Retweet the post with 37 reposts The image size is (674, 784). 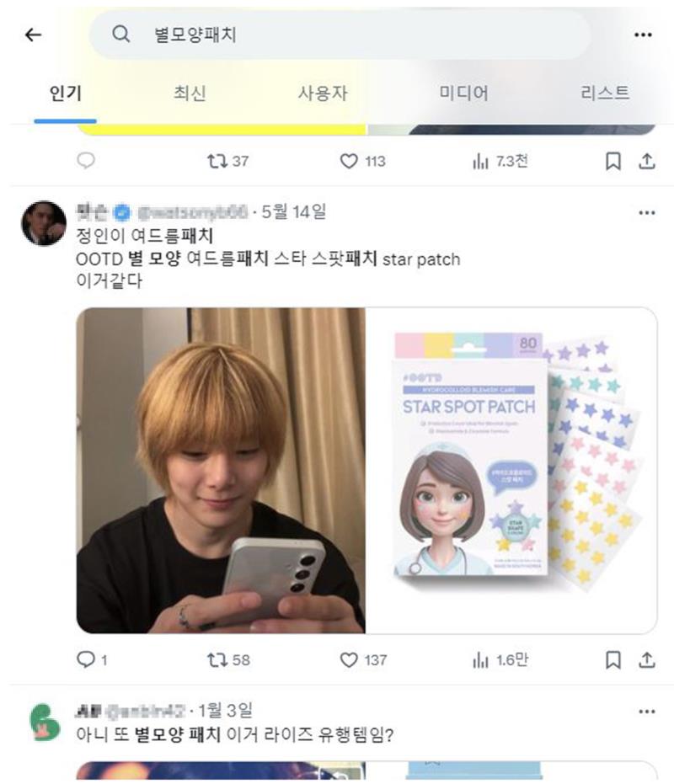[x=227, y=161]
